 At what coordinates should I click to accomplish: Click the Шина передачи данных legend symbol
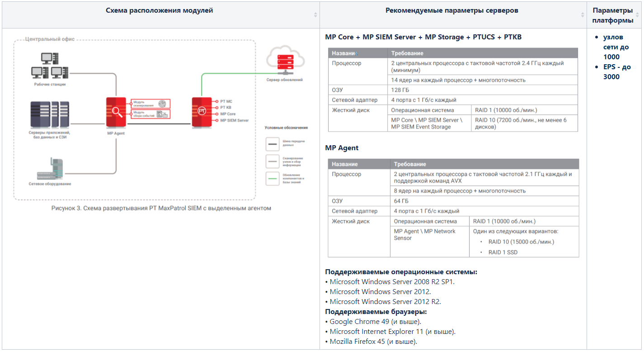[x=273, y=143]
